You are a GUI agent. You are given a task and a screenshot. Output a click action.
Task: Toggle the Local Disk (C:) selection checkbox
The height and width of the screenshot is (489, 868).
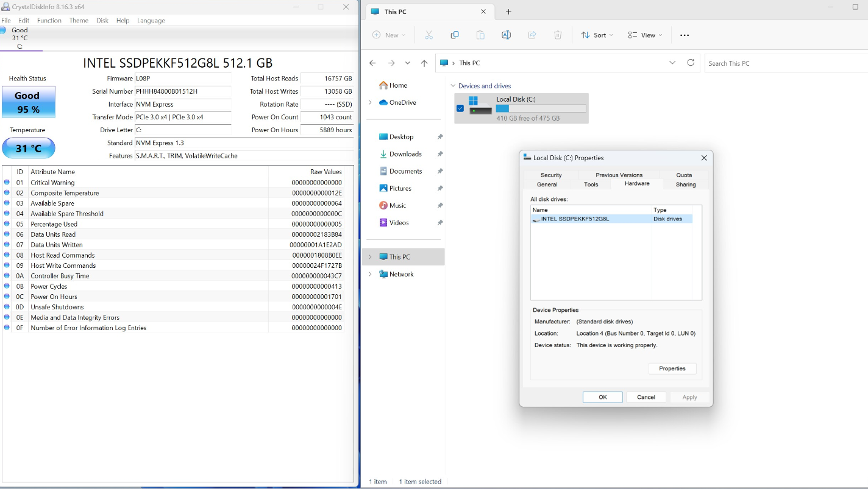tap(460, 108)
